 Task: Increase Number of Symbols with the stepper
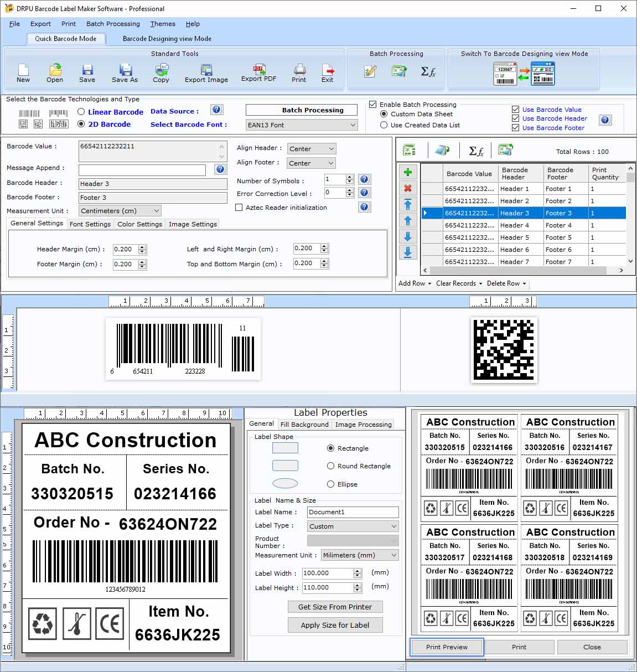point(350,177)
